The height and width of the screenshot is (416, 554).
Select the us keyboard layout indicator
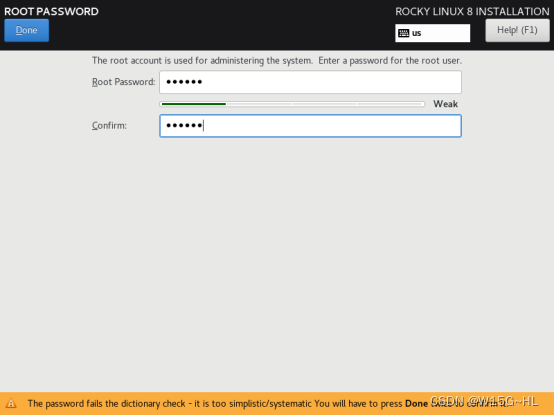pos(432,33)
